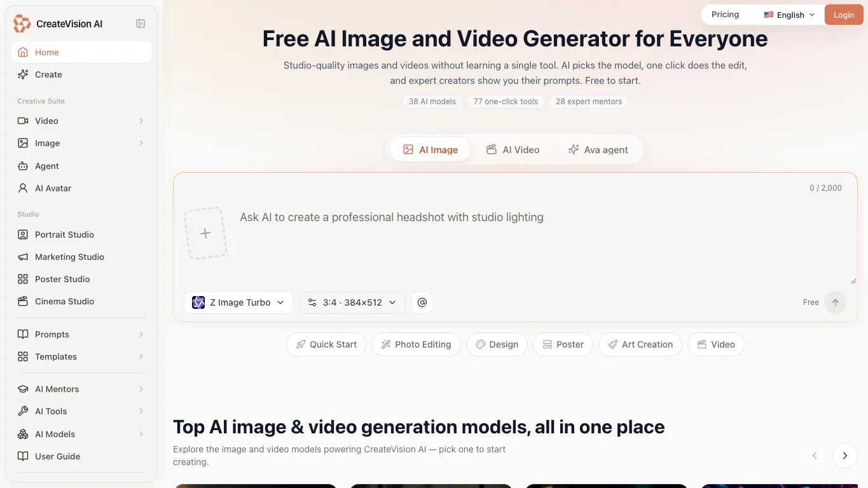Open Portrait Studio in the sidebar
The width and height of the screenshot is (868, 488).
81,234
